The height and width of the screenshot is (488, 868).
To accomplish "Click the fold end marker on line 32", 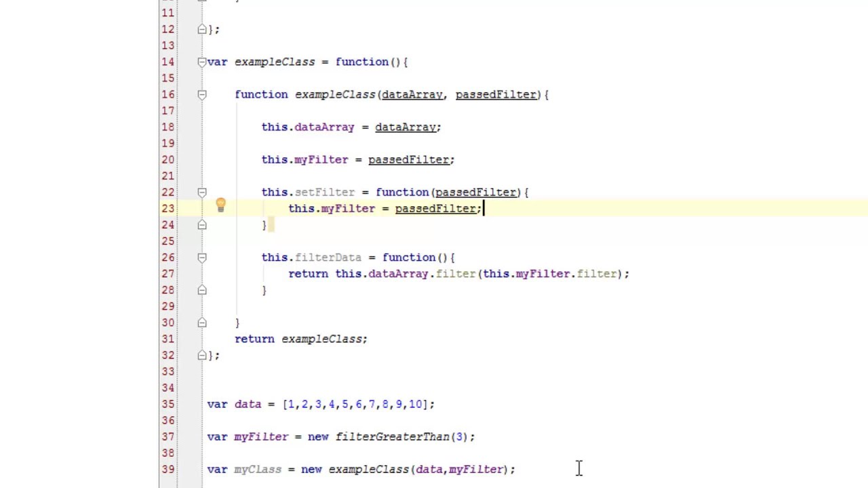I will (x=202, y=354).
